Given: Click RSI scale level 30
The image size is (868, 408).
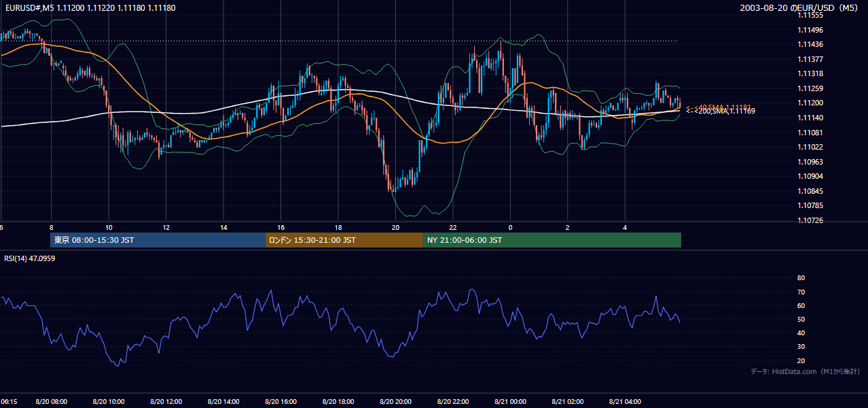Looking at the screenshot, I should pyautogui.click(x=801, y=347).
